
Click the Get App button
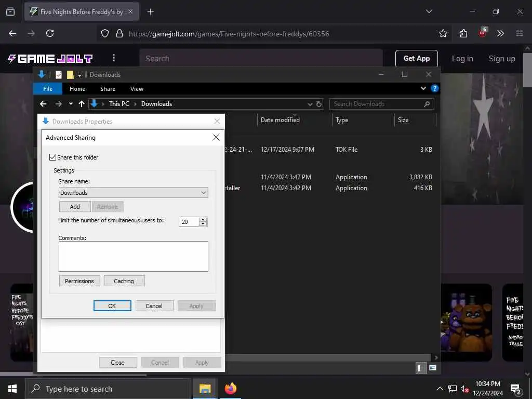point(416,58)
